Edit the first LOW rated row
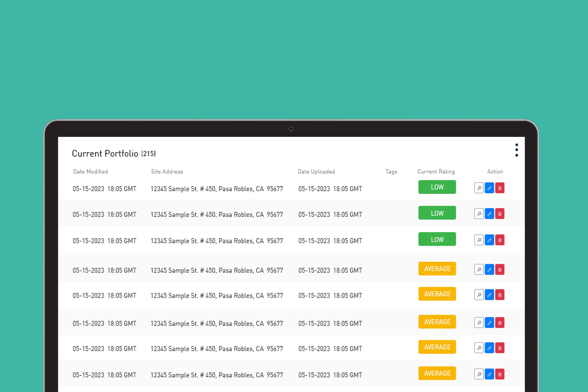This screenshot has width=588, height=392. (489, 188)
